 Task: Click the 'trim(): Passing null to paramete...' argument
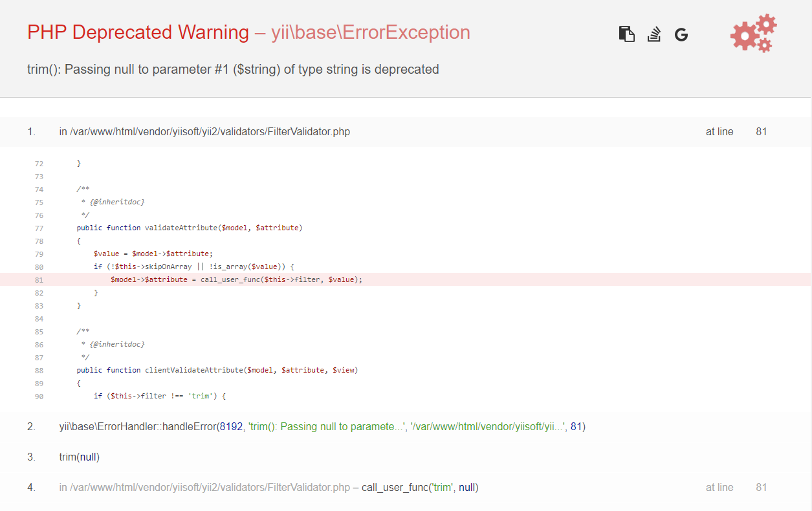(326, 427)
